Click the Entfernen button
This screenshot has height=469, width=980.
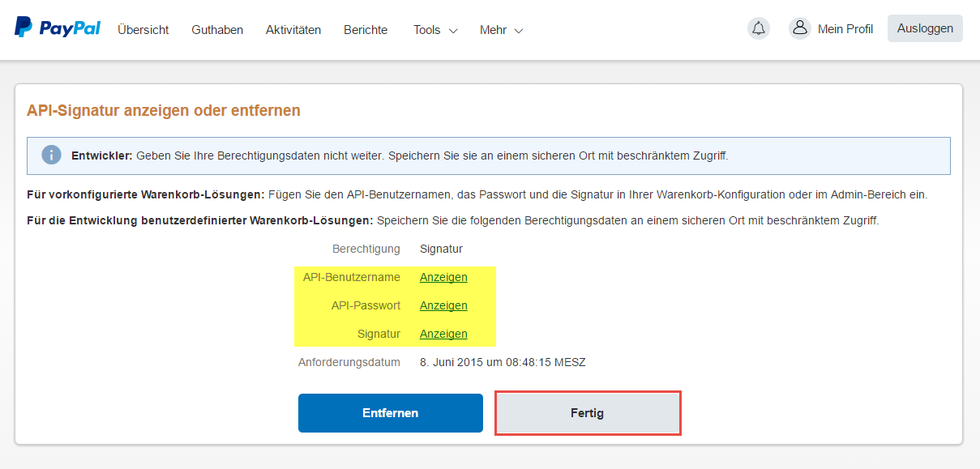pos(390,413)
